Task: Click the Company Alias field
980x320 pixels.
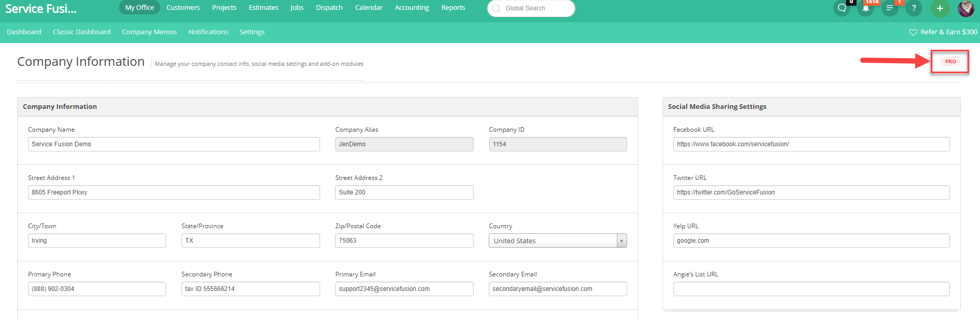Action: [x=404, y=144]
